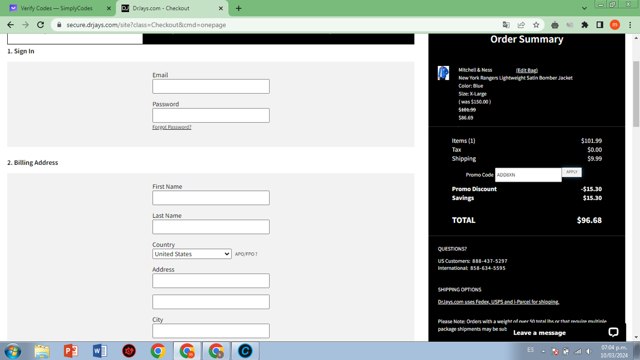The width and height of the screenshot is (640, 360).
Task: Click the chat bubble icon
Action: point(613,332)
